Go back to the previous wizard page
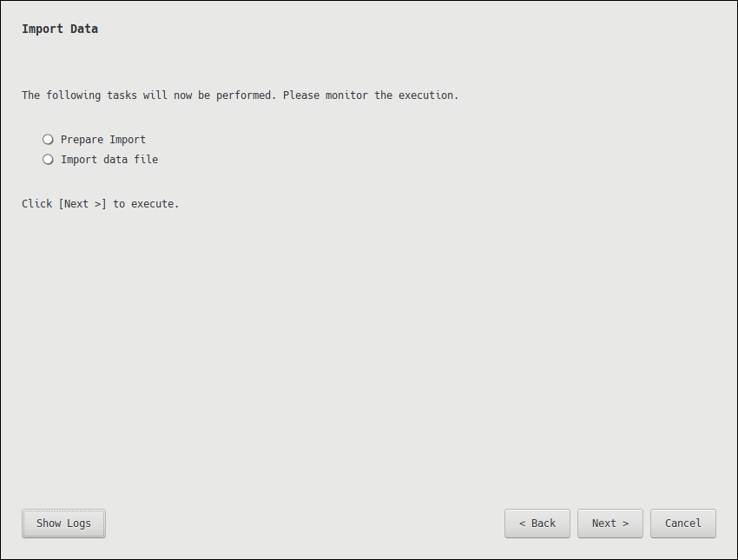This screenshot has height=560, width=738. 537,524
